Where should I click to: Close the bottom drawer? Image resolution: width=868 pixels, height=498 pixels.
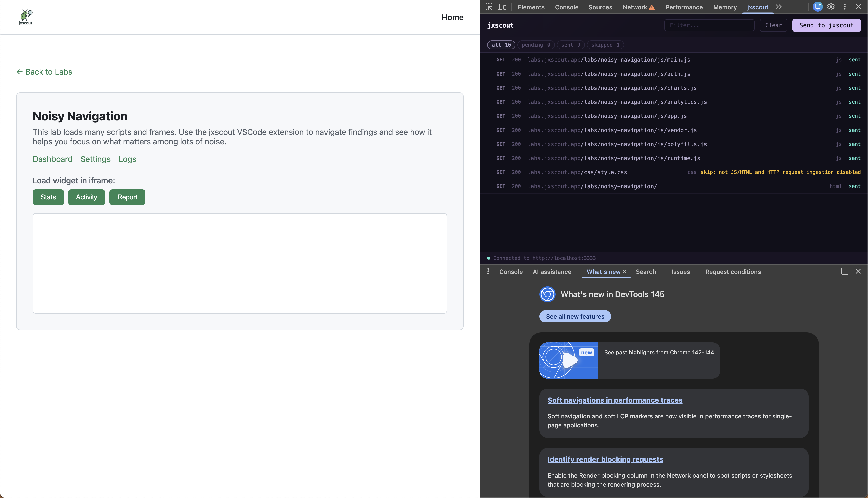pyautogui.click(x=858, y=271)
